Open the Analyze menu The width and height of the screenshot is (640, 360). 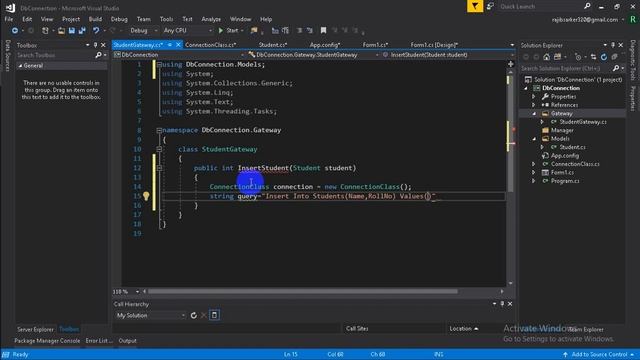pyautogui.click(x=211, y=19)
